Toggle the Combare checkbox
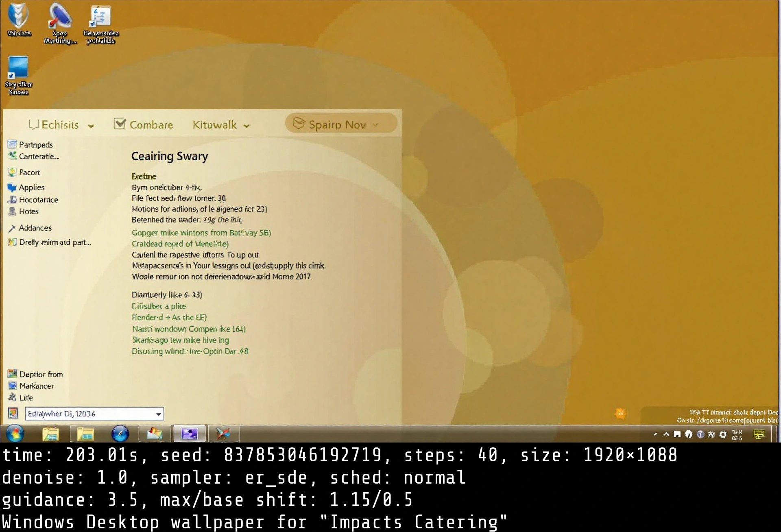The height and width of the screenshot is (532, 781). tap(119, 123)
